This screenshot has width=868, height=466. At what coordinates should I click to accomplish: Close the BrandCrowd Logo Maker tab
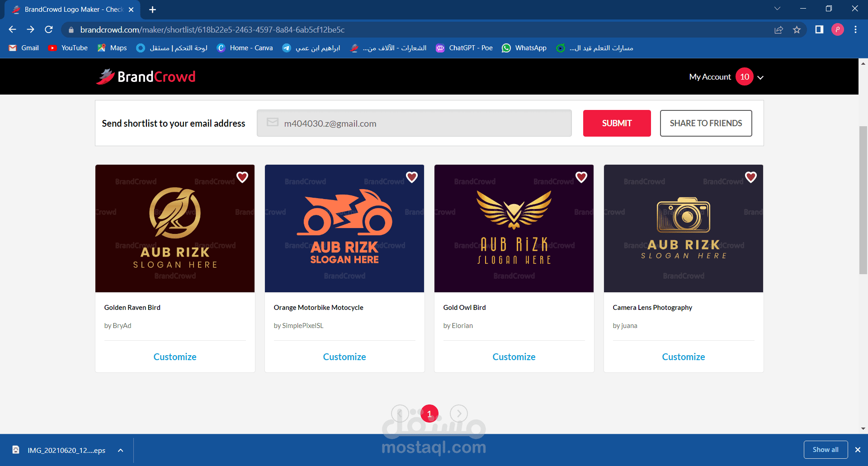[131, 10]
